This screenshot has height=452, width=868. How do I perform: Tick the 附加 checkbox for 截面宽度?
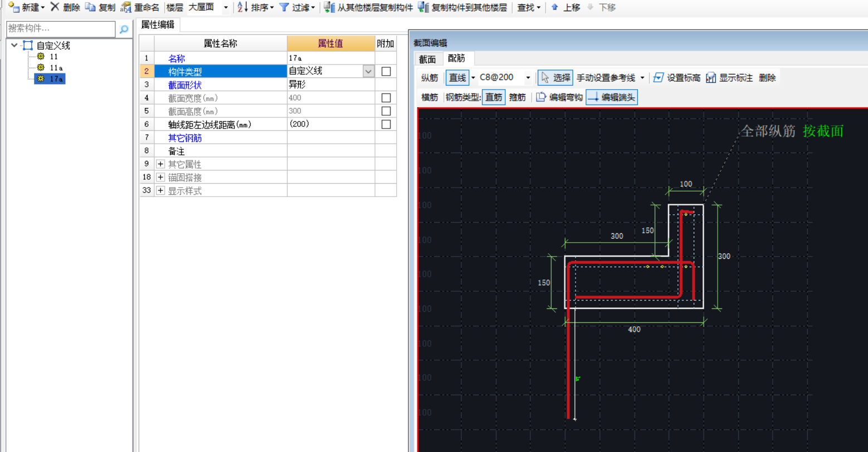(x=386, y=98)
